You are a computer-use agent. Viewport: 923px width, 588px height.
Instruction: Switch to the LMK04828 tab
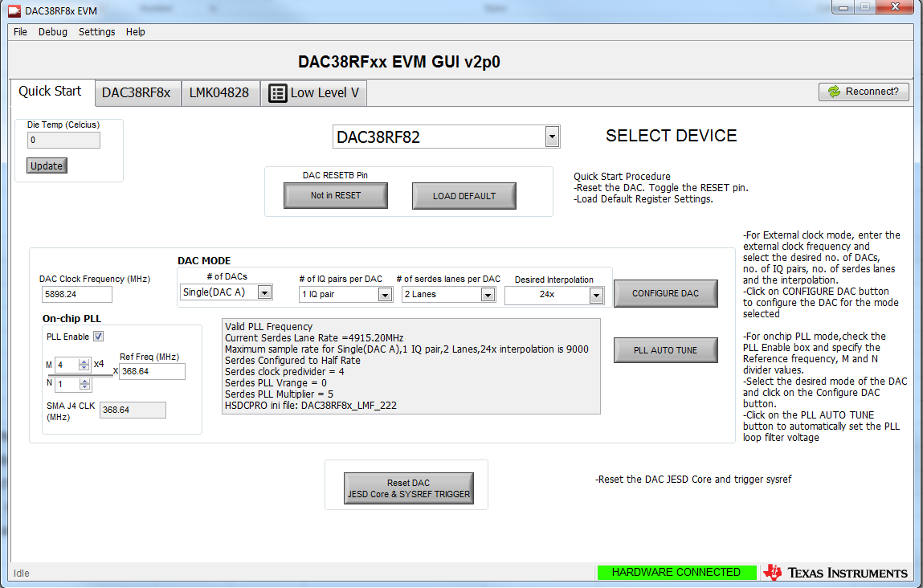click(x=219, y=93)
